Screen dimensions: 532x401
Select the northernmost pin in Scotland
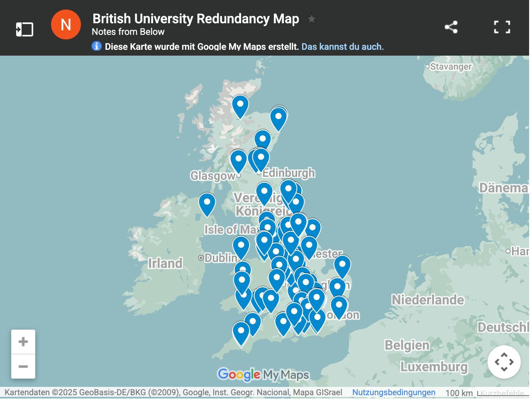[240, 105]
